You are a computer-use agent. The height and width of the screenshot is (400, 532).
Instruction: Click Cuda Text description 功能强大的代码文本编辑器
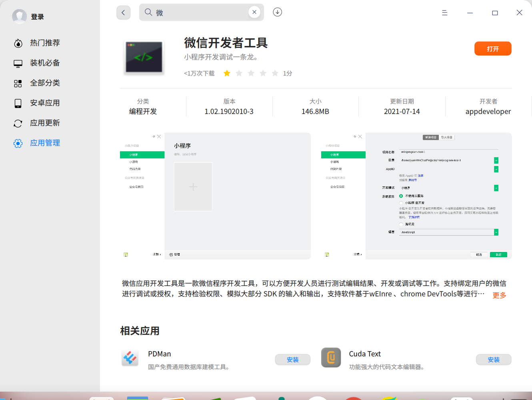[386, 367]
